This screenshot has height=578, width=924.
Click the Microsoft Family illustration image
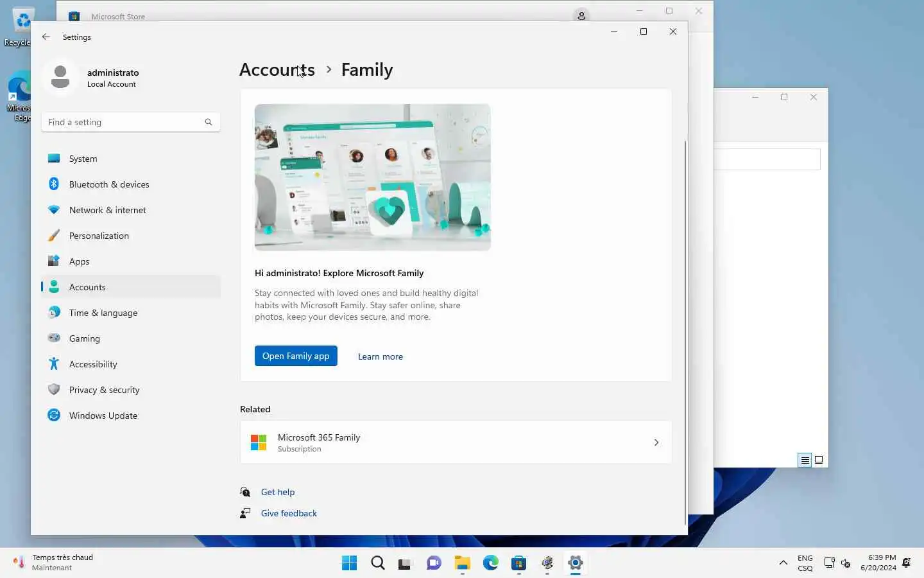click(x=373, y=177)
